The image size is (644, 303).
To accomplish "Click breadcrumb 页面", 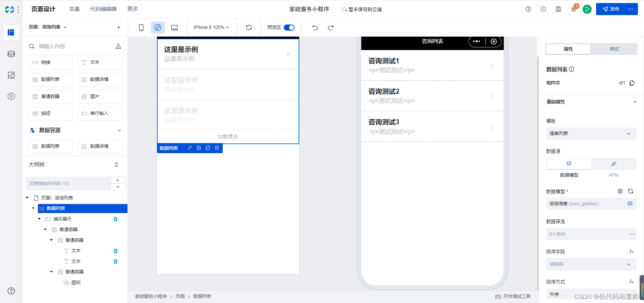I will pyautogui.click(x=180, y=296).
